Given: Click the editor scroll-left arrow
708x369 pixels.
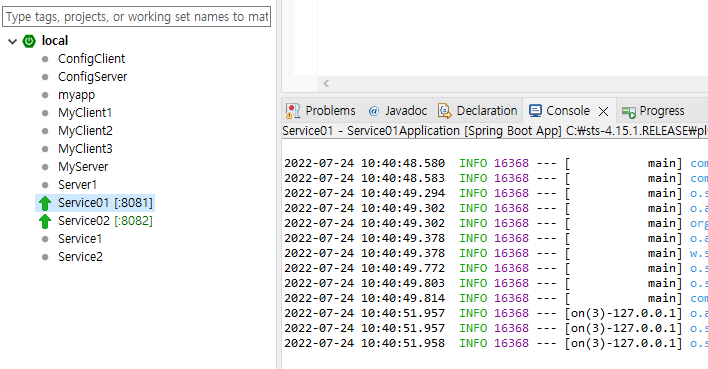Looking at the screenshot, I should [326, 83].
